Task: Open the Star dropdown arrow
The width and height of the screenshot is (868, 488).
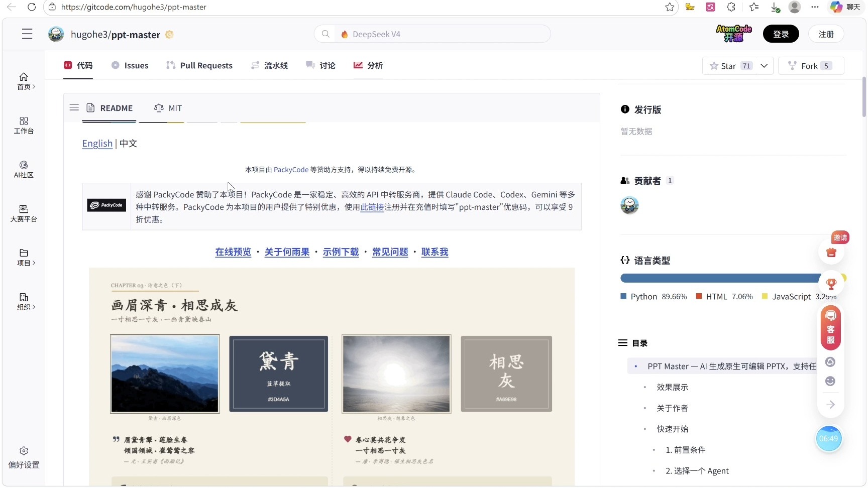Action: (x=764, y=66)
